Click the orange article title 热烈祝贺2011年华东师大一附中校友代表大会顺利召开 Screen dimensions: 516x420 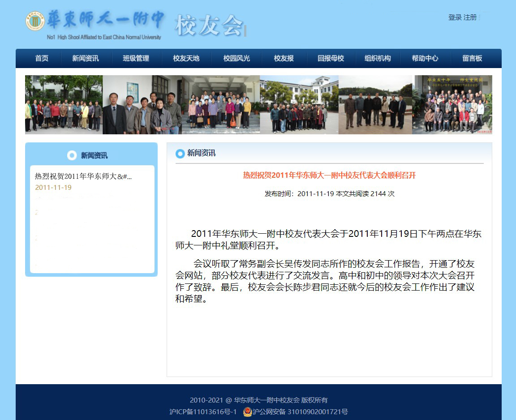(x=329, y=176)
